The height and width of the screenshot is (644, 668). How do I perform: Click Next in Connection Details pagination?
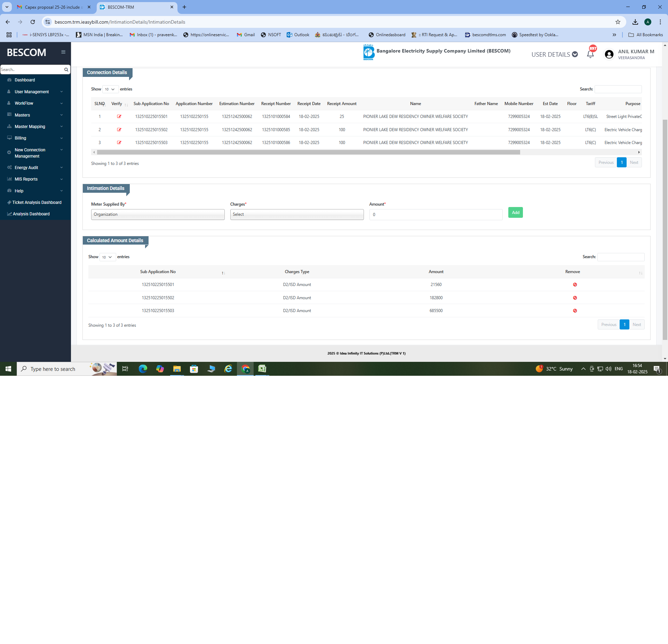coord(634,162)
